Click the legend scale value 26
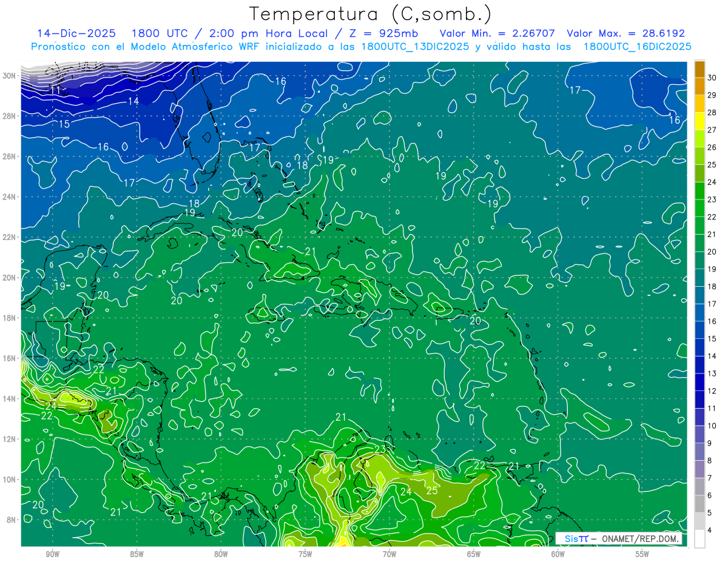The width and height of the screenshot is (728, 562). pos(712,147)
